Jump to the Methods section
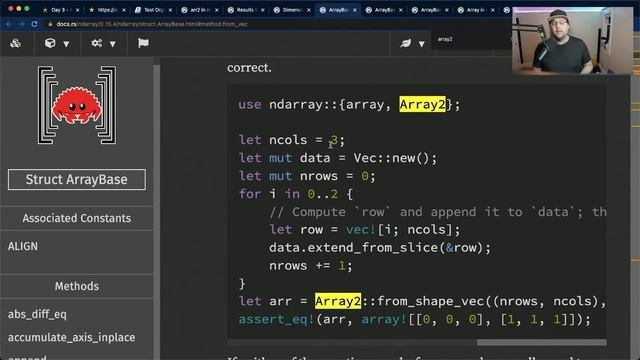This screenshot has height=360, width=640. point(77,286)
